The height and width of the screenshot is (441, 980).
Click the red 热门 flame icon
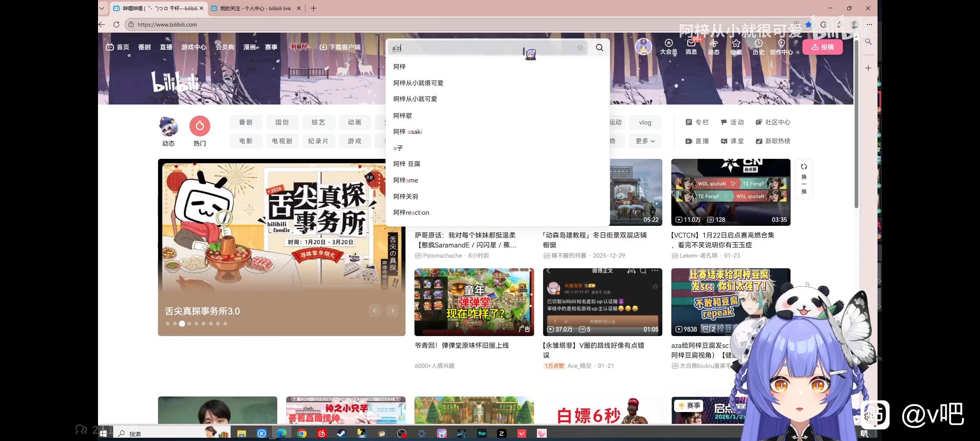pyautogui.click(x=200, y=126)
